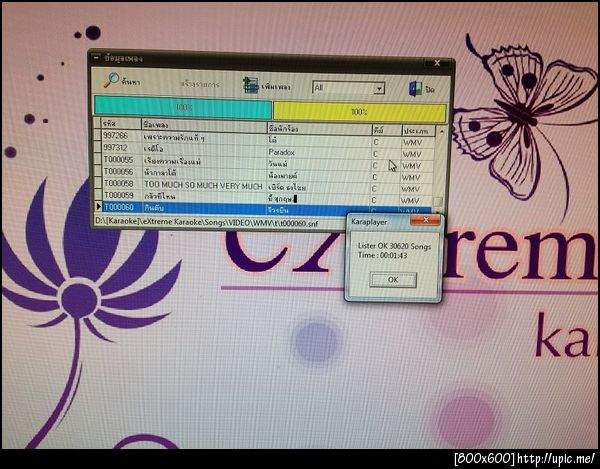Click the file path text in status bar

click(x=206, y=223)
